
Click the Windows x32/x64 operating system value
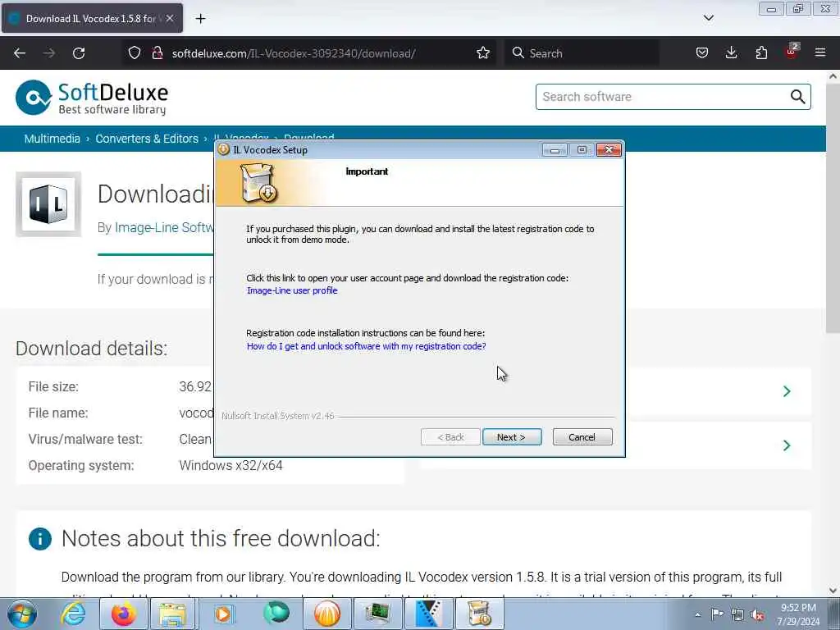point(231,466)
